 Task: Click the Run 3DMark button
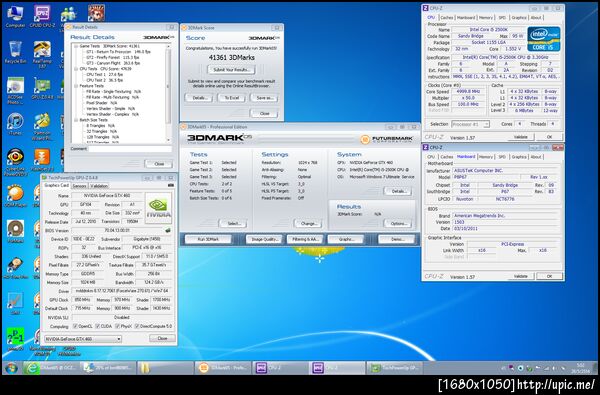pos(208,239)
